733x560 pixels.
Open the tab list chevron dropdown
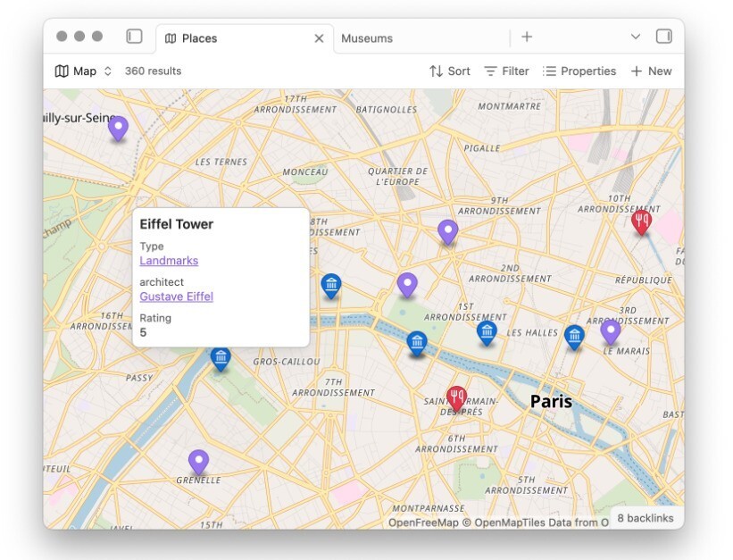coord(636,37)
